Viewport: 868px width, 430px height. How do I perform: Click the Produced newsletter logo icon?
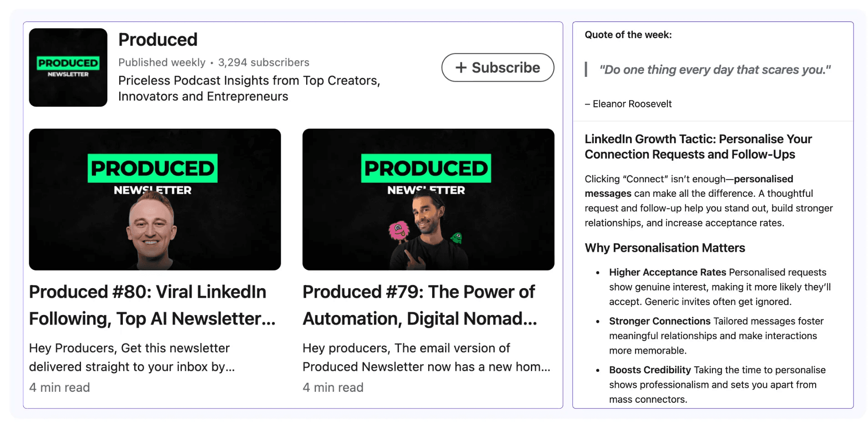coord(68,67)
